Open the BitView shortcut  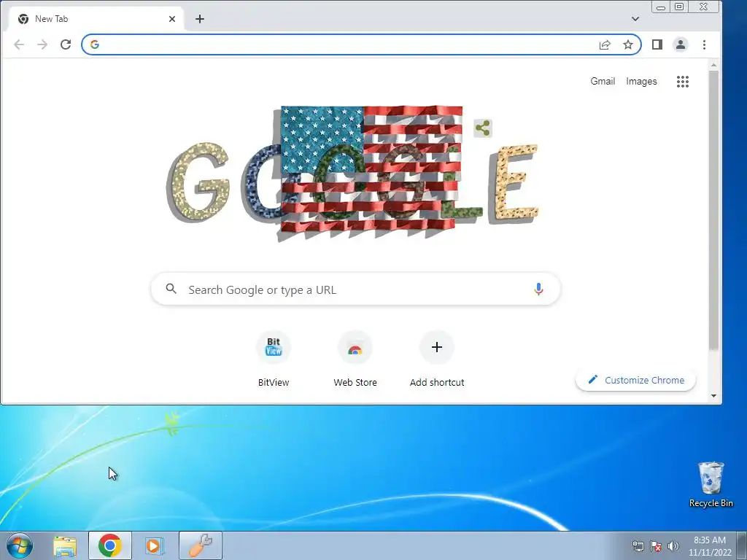(x=274, y=359)
